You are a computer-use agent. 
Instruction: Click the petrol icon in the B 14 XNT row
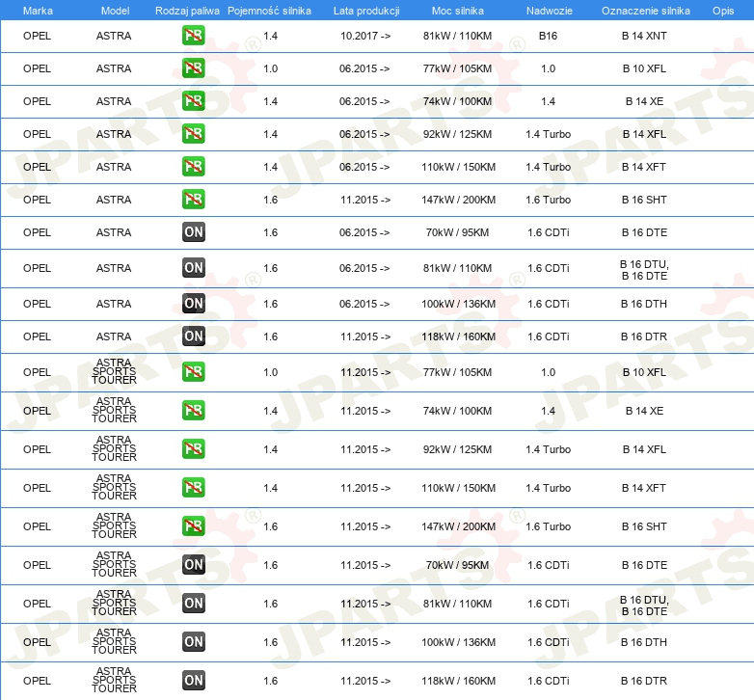194,37
